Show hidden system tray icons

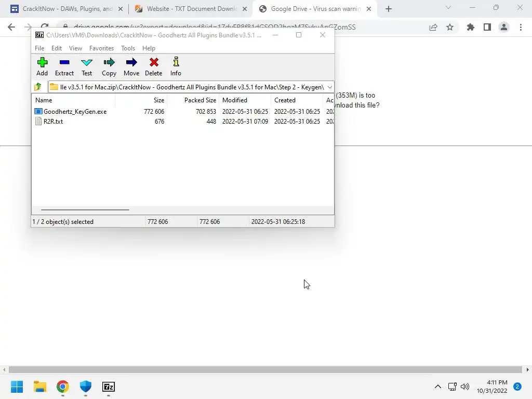tap(438, 387)
